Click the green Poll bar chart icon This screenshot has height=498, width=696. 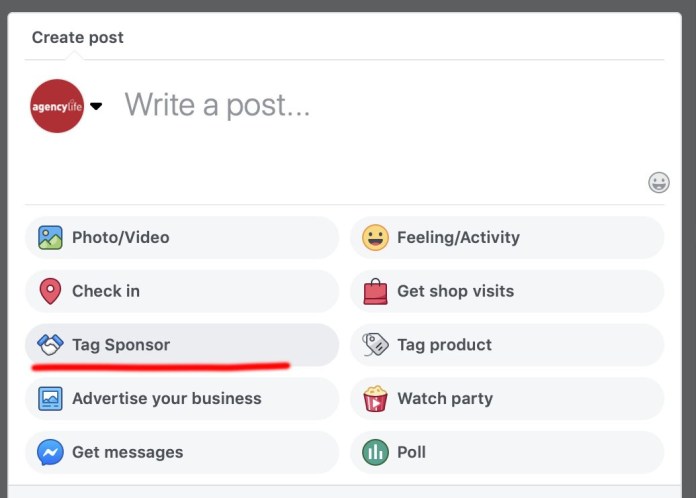[x=375, y=452]
